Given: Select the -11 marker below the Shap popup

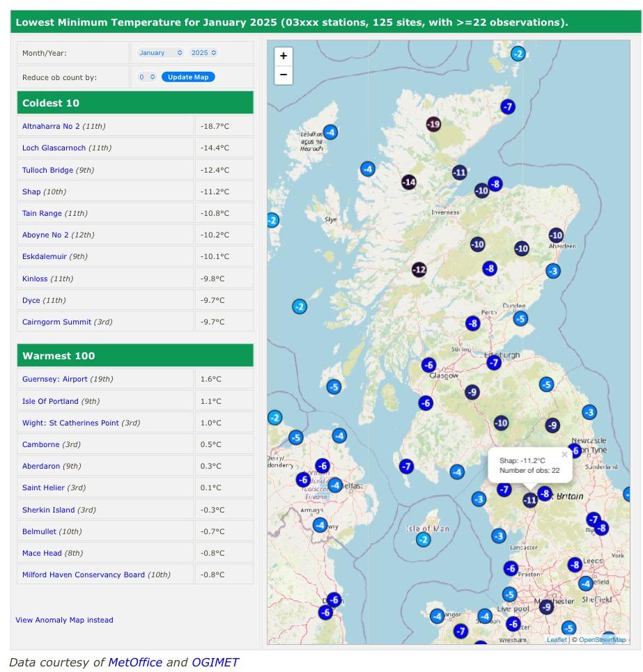Looking at the screenshot, I should coord(530,499).
